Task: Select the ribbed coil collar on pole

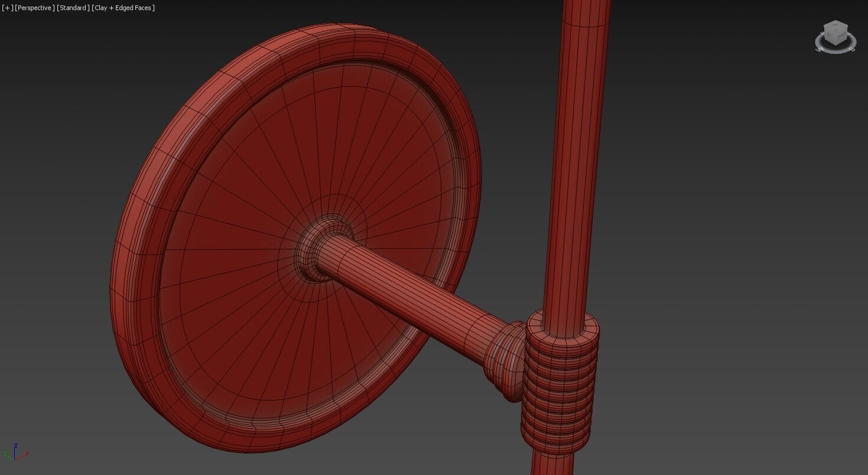Action: (x=560, y=383)
